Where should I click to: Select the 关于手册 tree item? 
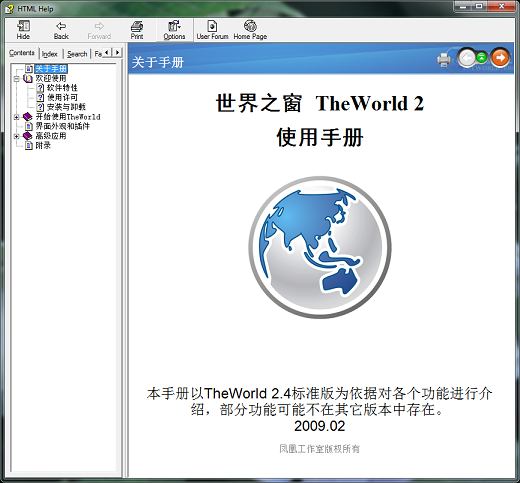pyautogui.click(x=51, y=69)
